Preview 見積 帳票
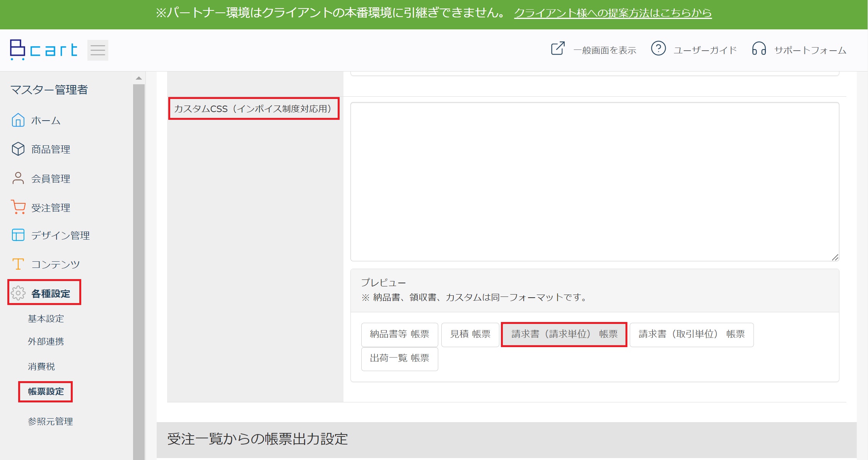Viewport: 868px width, 460px height. coord(470,335)
